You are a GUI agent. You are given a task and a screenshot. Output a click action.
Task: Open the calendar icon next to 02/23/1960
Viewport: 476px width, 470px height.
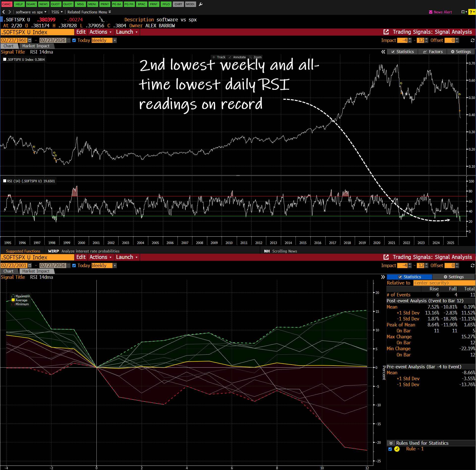(30, 40)
